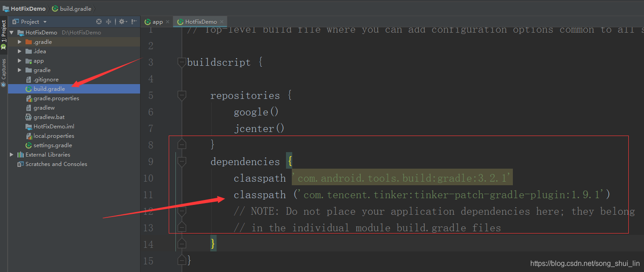Screen dimensions: 644x272
Task: Close the app editor tab
Action: (x=167, y=21)
